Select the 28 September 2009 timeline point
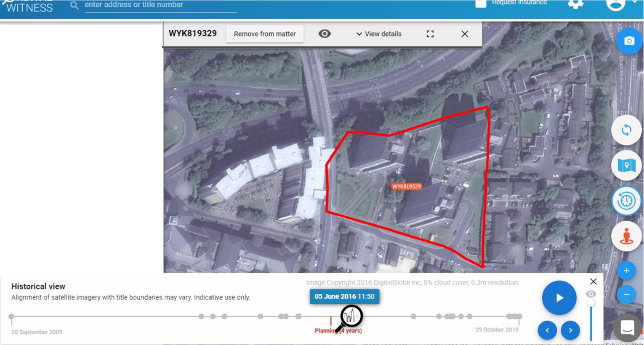 tap(11, 316)
